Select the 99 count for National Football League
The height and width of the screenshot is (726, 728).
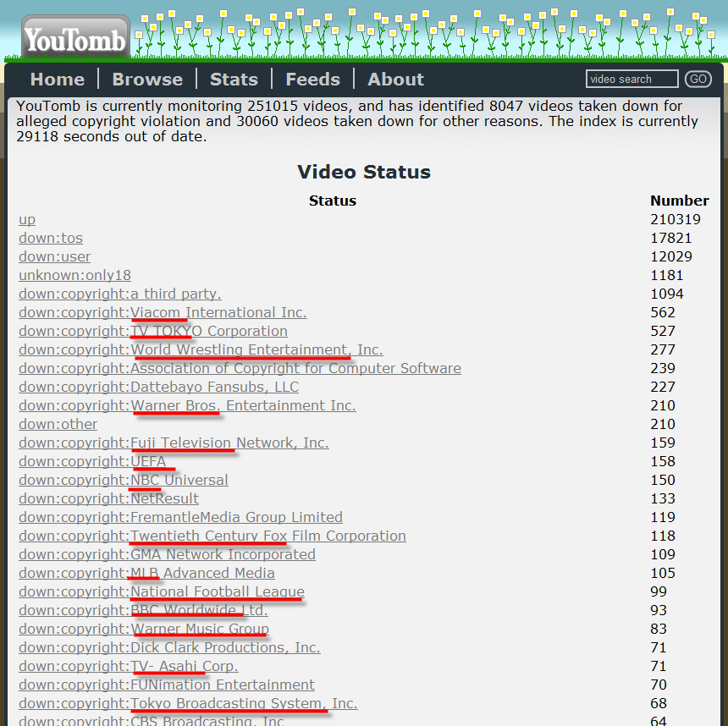pos(659,591)
